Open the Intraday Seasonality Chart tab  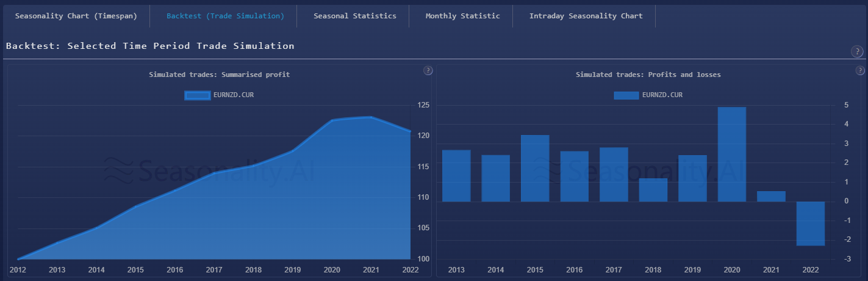(586, 16)
